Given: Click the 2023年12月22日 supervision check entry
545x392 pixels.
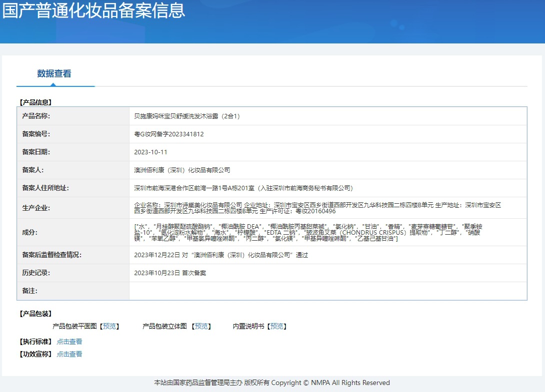Looking at the screenshot, I should [221, 255].
